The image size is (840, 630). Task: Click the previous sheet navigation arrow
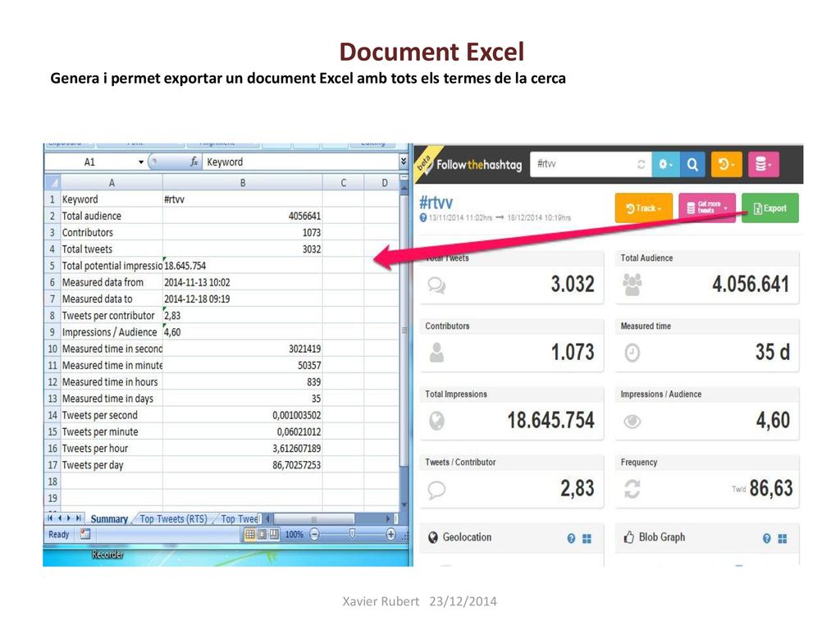click(x=59, y=518)
